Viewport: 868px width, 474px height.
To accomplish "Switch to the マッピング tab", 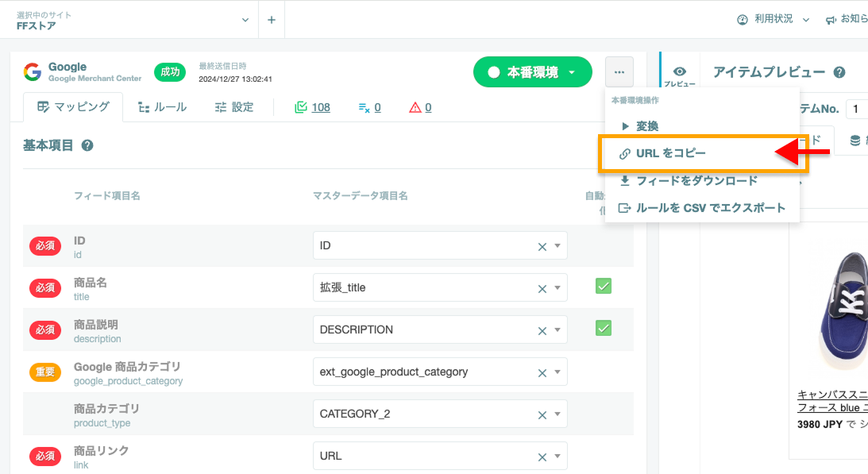I will (x=73, y=107).
